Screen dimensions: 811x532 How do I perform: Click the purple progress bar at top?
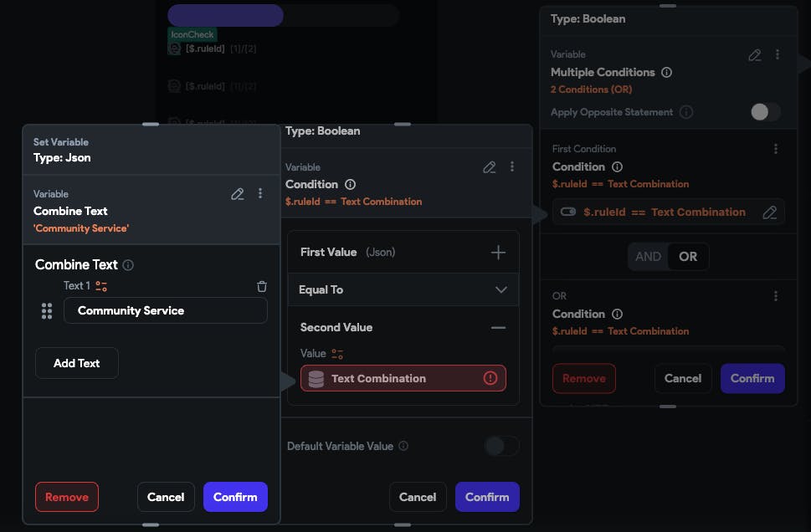click(x=225, y=15)
